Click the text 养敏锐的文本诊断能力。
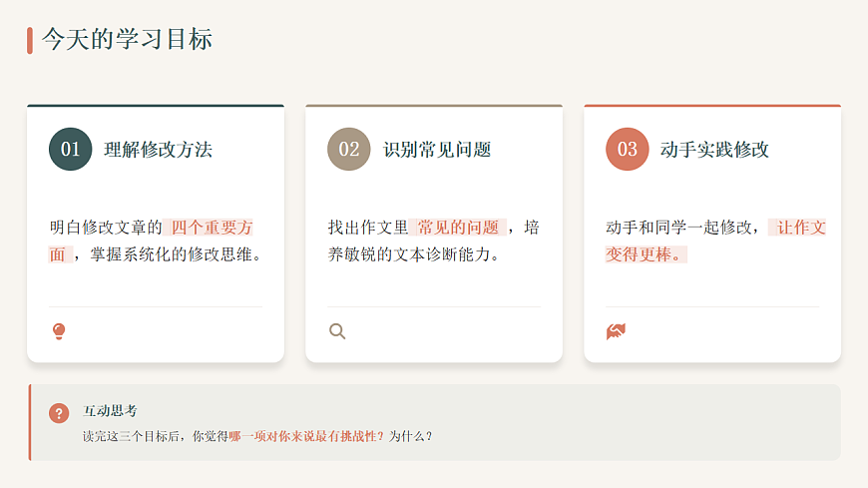 click(414, 254)
